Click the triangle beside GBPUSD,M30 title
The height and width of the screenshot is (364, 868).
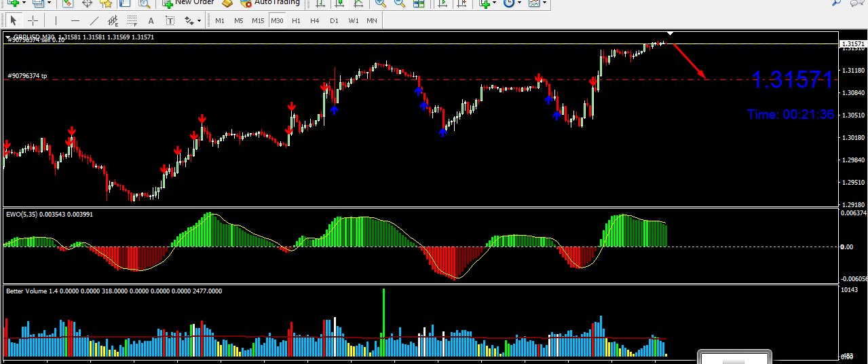(8, 37)
